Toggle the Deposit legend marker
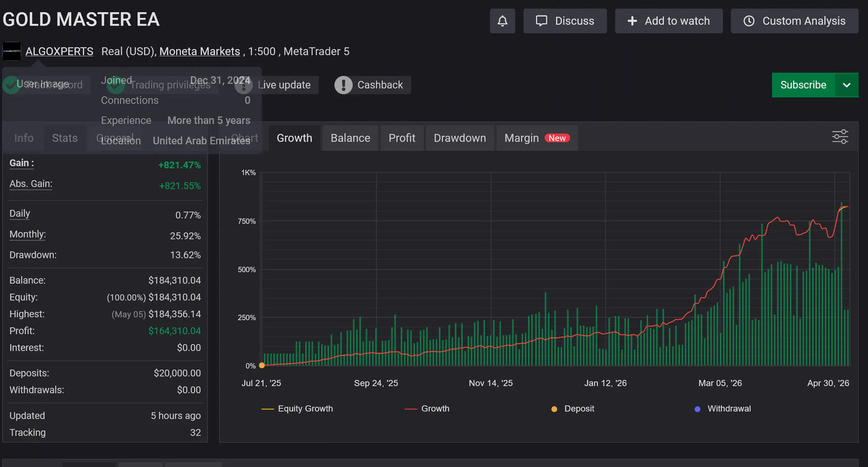The image size is (868, 467). (572, 409)
